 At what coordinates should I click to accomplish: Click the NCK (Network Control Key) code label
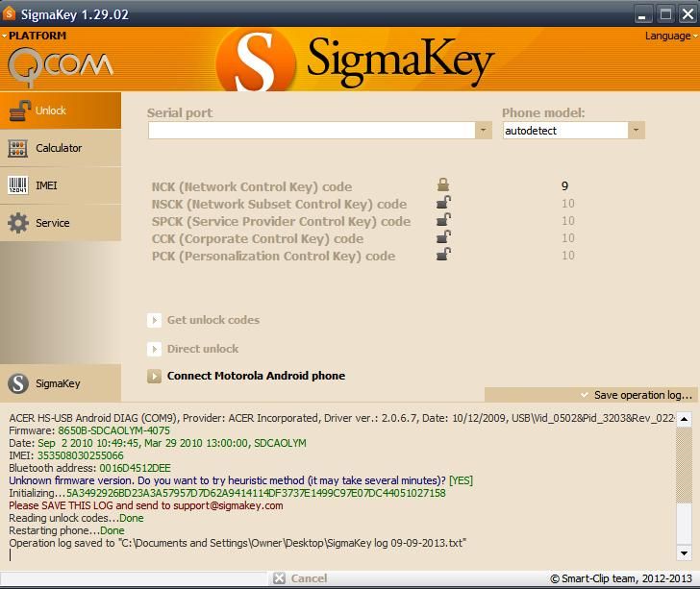[x=252, y=186]
